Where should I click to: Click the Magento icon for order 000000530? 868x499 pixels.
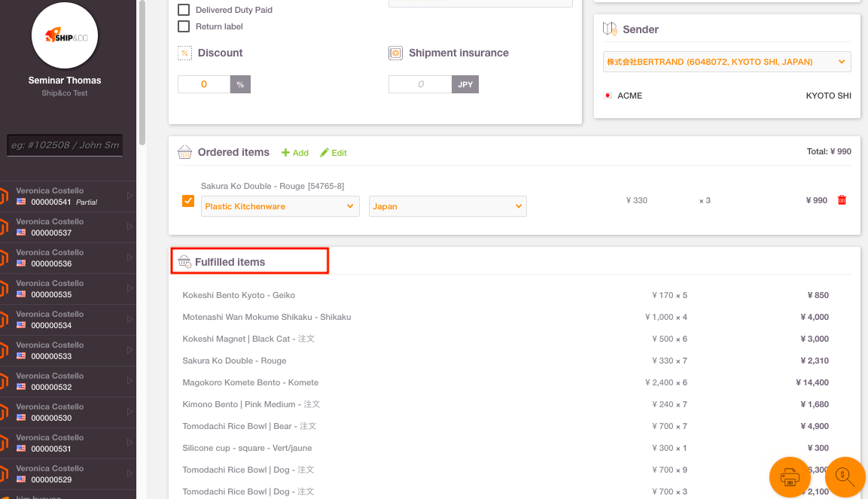[x=3, y=412]
